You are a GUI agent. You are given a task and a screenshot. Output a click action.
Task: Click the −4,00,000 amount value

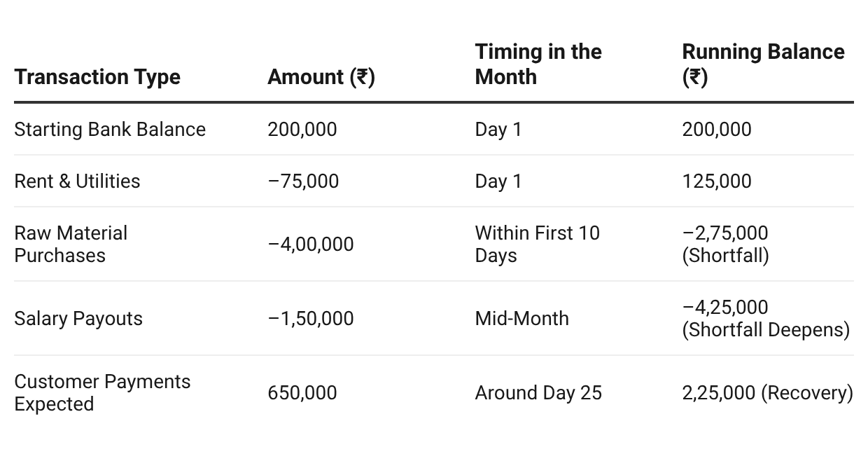311,245
